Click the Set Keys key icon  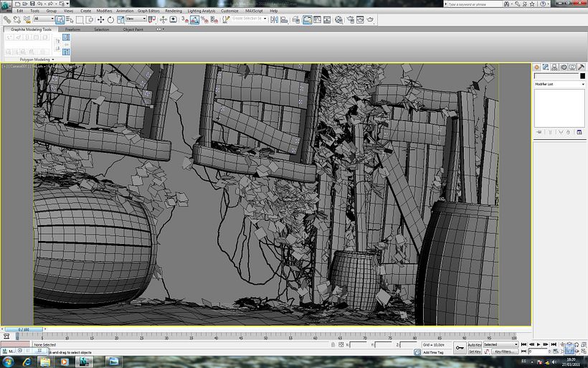[x=459, y=348]
